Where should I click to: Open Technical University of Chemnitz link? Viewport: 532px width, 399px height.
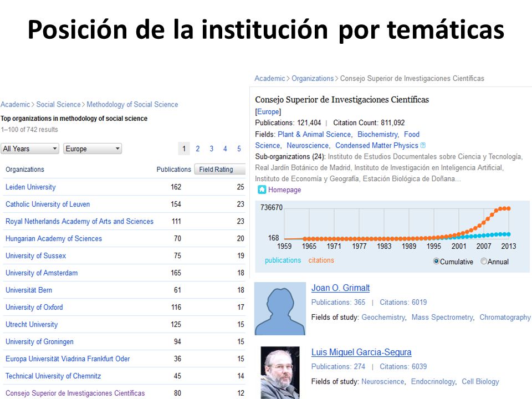(x=53, y=376)
